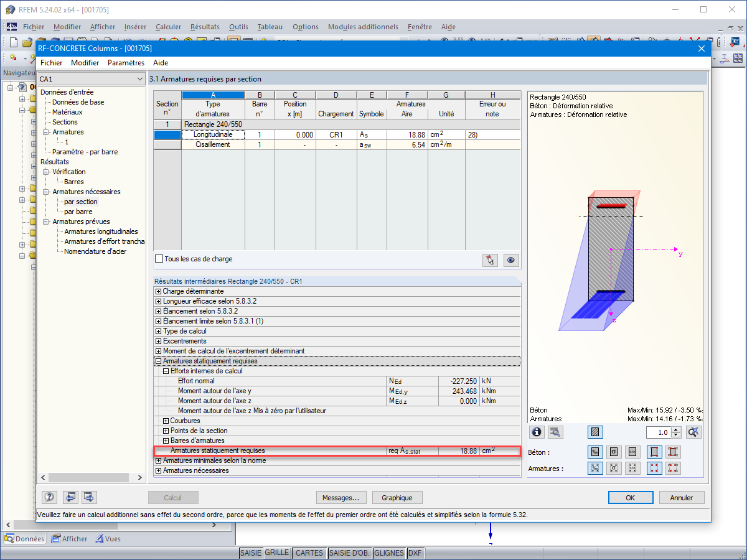Click the pick-in-model cursor icon below the table
This screenshot has width=747, height=560.
tap(491, 260)
